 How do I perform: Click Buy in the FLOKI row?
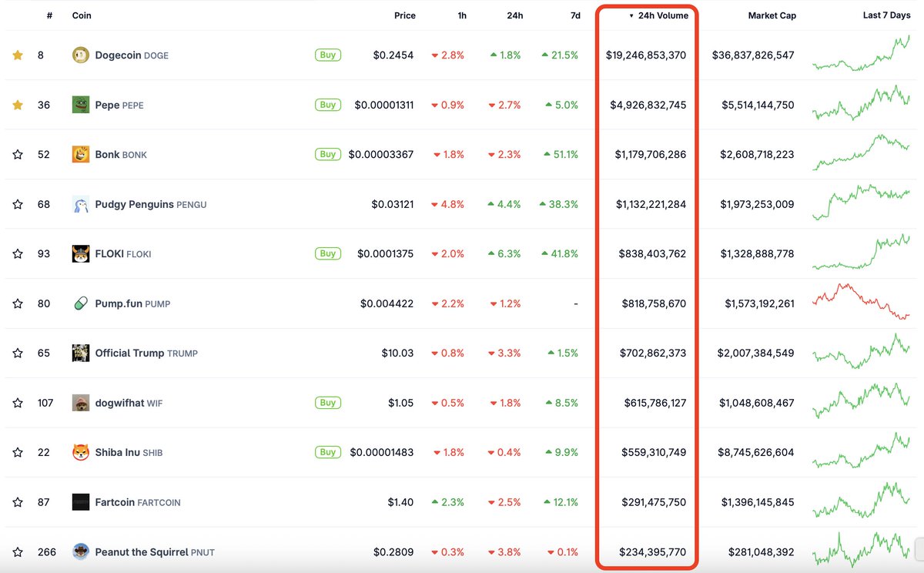(x=328, y=253)
